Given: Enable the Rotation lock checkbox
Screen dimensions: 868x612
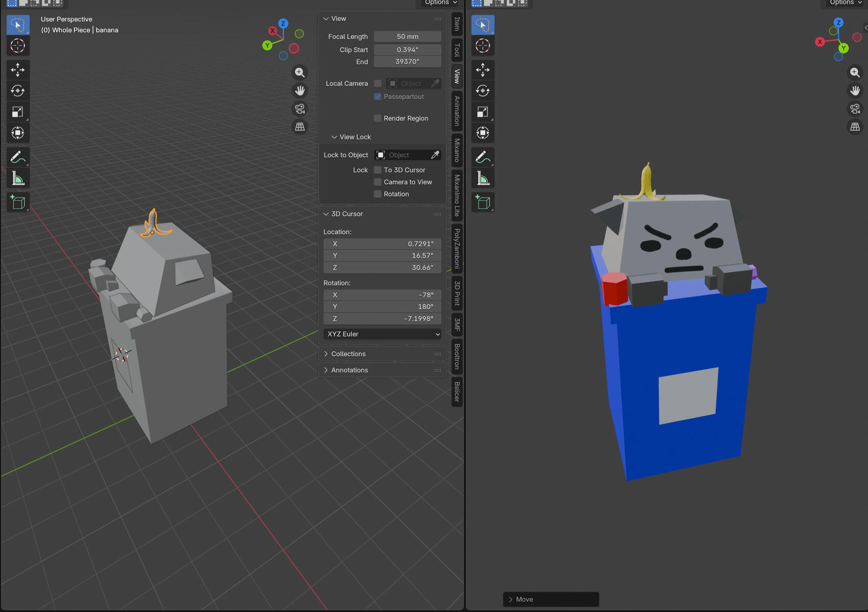Looking at the screenshot, I should pos(378,194).
